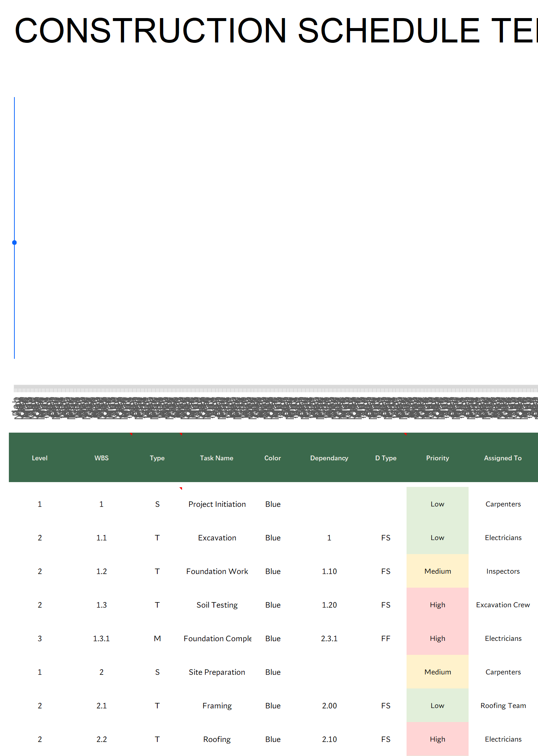Viewport: 538px width, 756px height.
Task: Select the Excavation task name cell
Action: coord(217,537)
